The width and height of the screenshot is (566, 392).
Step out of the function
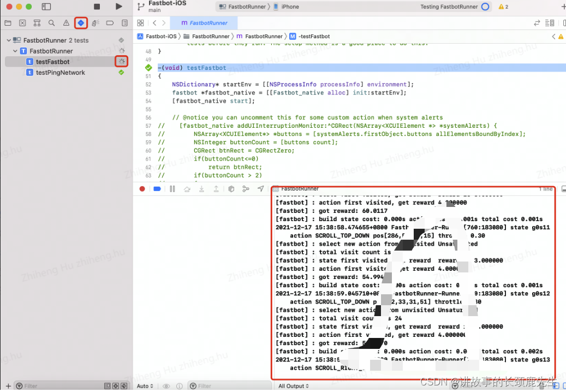(x=216, y=189)
